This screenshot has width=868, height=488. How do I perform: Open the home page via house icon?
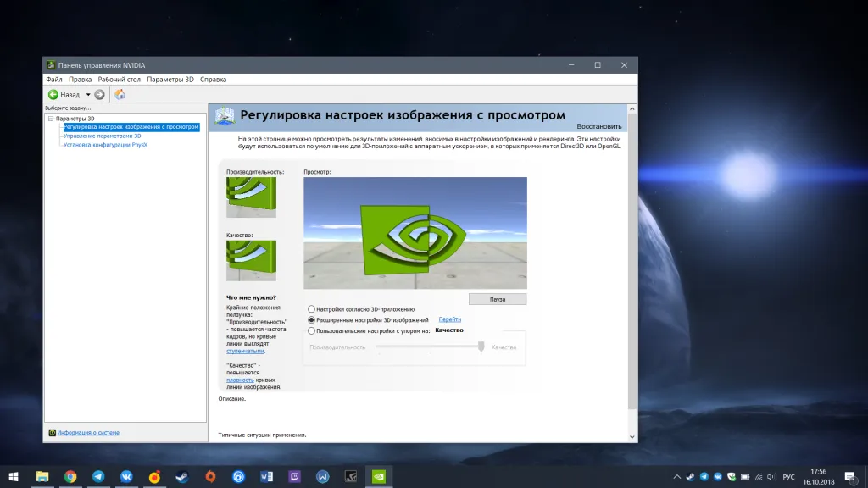120,94
